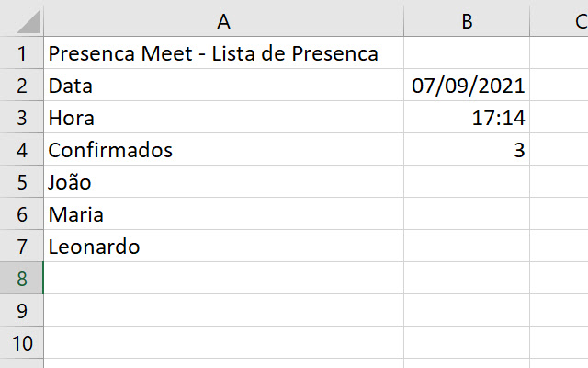Select the 'Hora' label cell

click(223, 119)
